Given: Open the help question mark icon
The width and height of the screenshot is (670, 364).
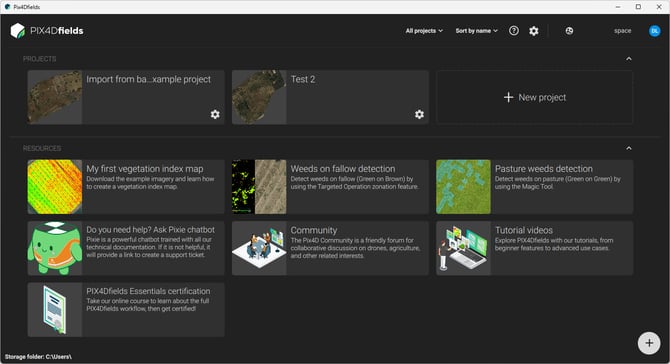Looking at the screenshot, I should (514, 31).
